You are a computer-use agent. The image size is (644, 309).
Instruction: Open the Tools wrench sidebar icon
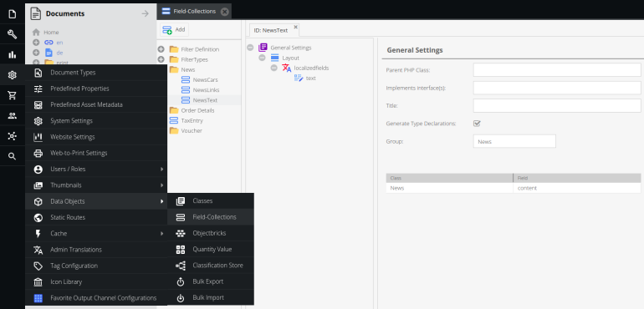(x=13, y=34)
